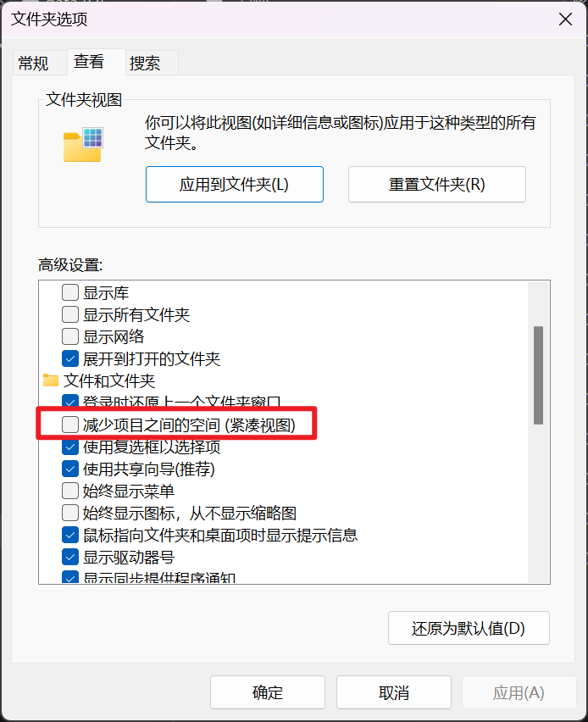Image resolution: width=588 pixels, height=722 pixels.
Task: Uncheck 显示驱动器号 checkbox
Action: coord(70,557)
